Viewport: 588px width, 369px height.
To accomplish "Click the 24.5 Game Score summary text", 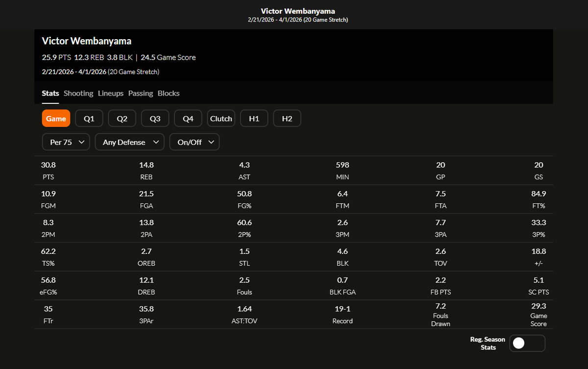I will coord(168,57).
